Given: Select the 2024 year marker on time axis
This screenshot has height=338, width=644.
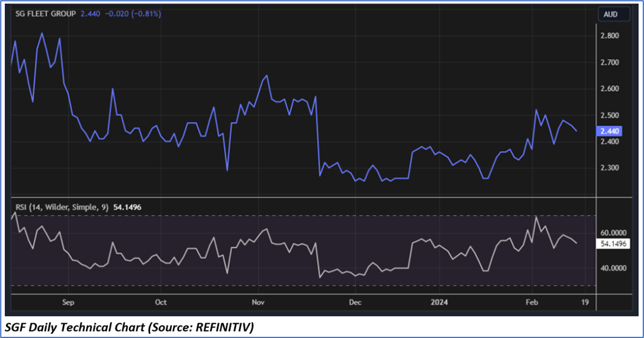Looking at the screenshot, I should pos(439,302).
